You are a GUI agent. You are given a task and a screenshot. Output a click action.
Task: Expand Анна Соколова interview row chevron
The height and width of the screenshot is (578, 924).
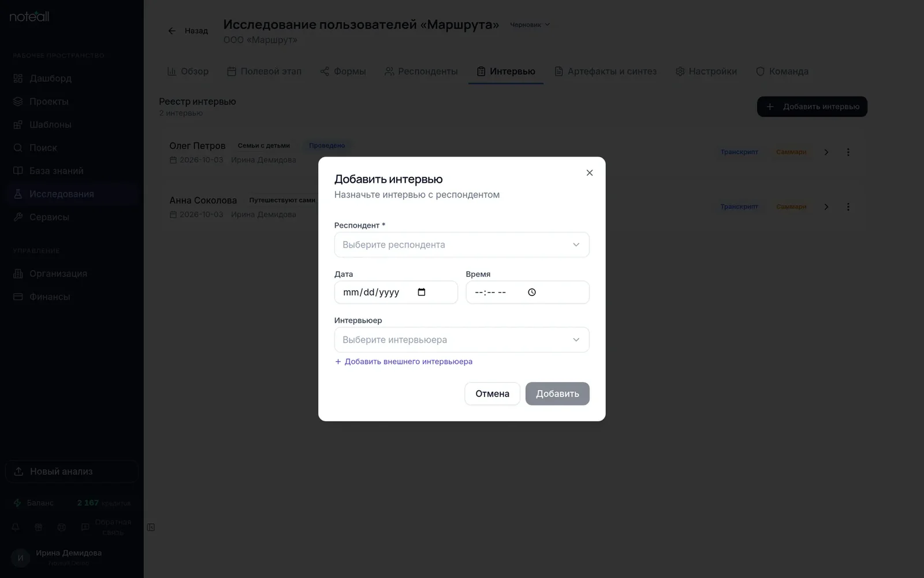click(x=826, y=207)
